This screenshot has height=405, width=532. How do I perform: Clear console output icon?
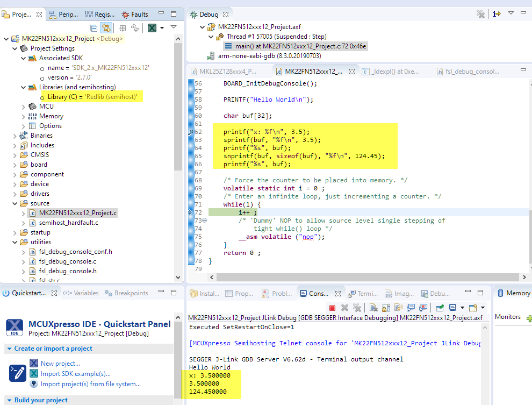(x=373, y=308)
